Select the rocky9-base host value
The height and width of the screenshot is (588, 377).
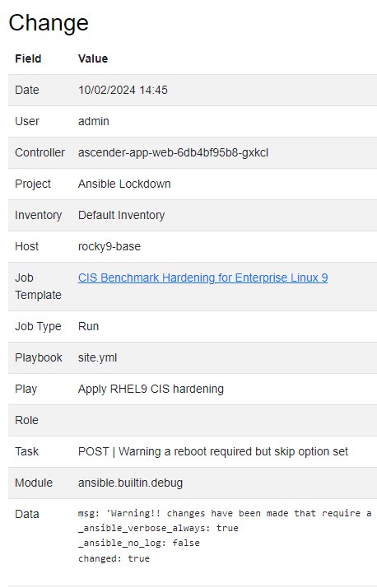click(x=109, y=246)
